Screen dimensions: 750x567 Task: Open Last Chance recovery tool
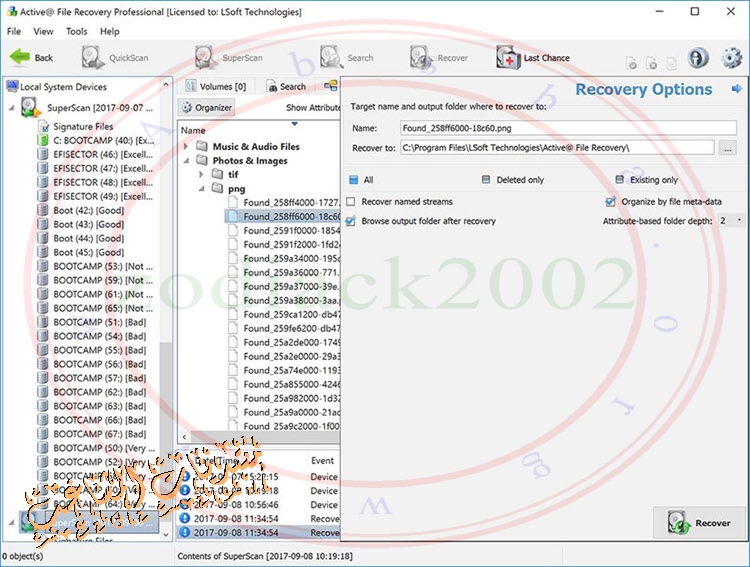(533, 57)
